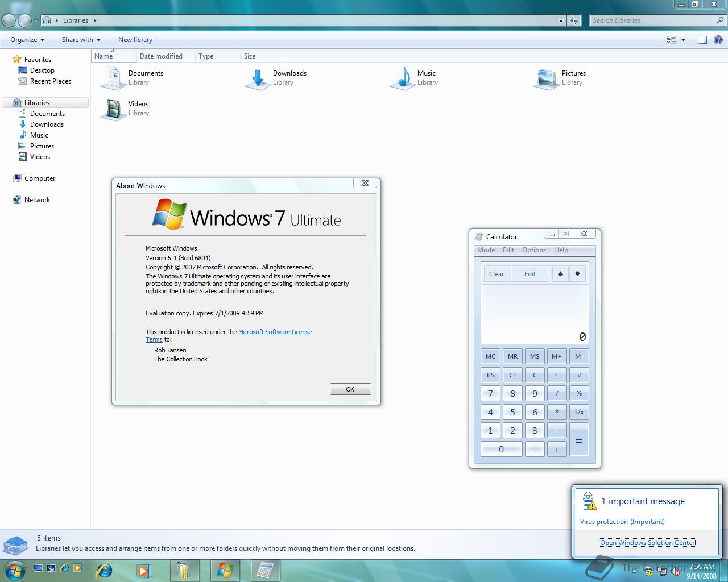Click Libraries breadcrumb arrow in address bar

94,20
